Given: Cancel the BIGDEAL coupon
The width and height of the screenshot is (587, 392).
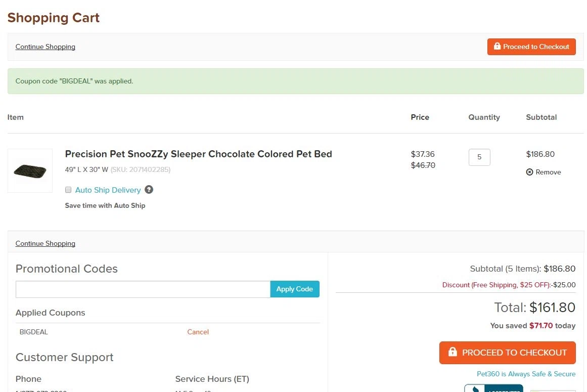Looking at the screenshot, I should [198, 332].
